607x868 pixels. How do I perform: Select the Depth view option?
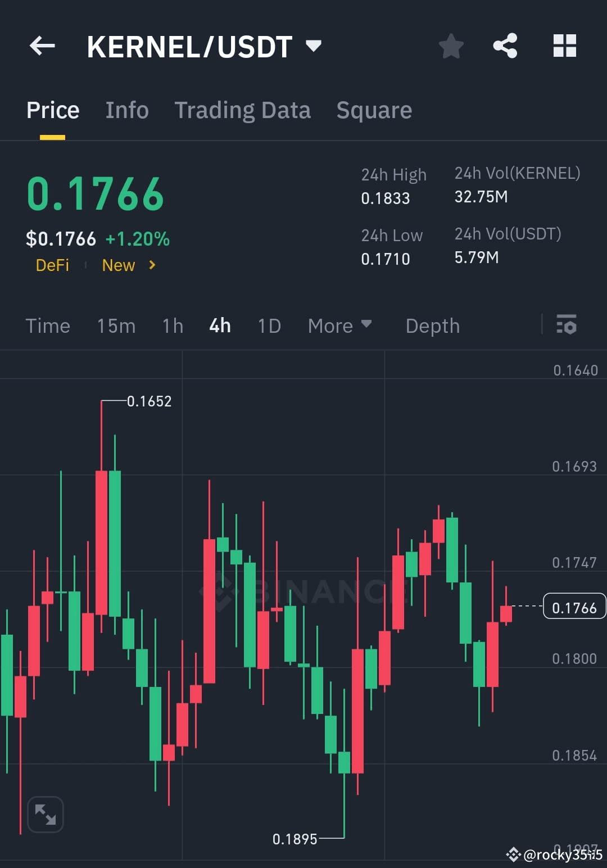[432, 325]
